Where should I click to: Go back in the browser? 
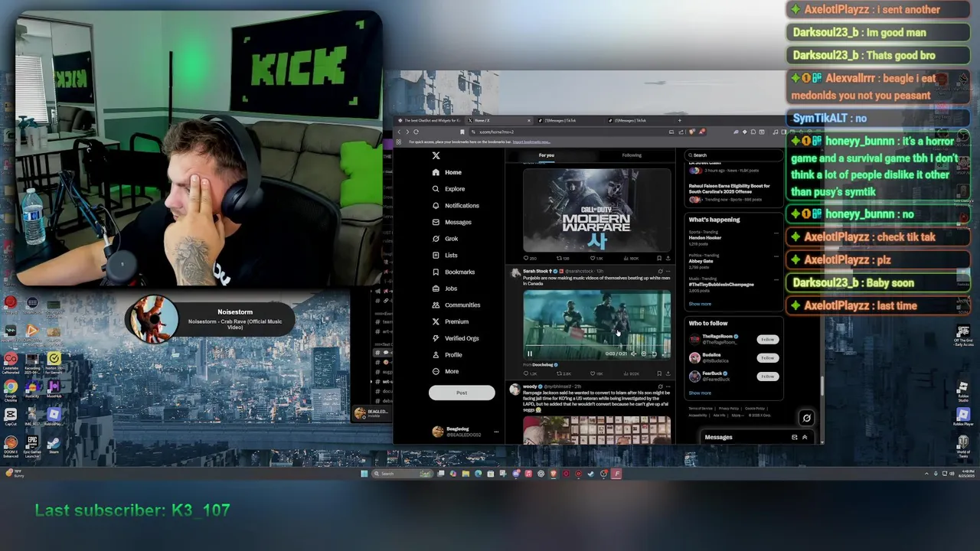tap(399, 132)
